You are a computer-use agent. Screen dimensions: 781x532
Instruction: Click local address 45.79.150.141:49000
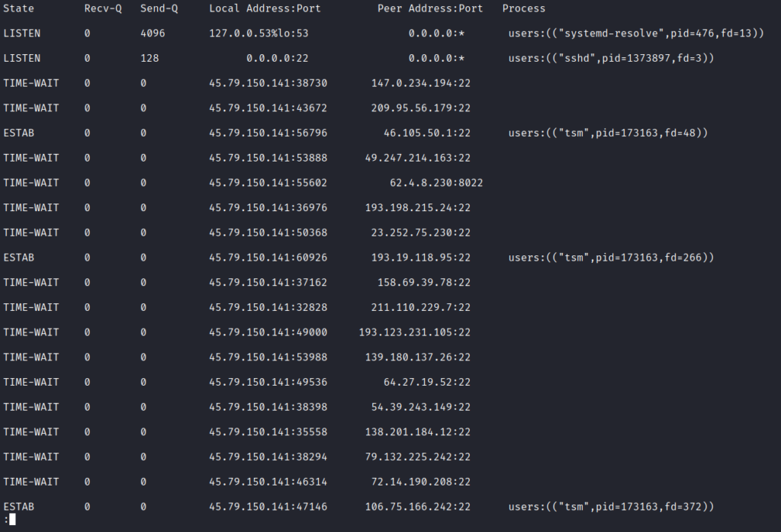point(268,332)
